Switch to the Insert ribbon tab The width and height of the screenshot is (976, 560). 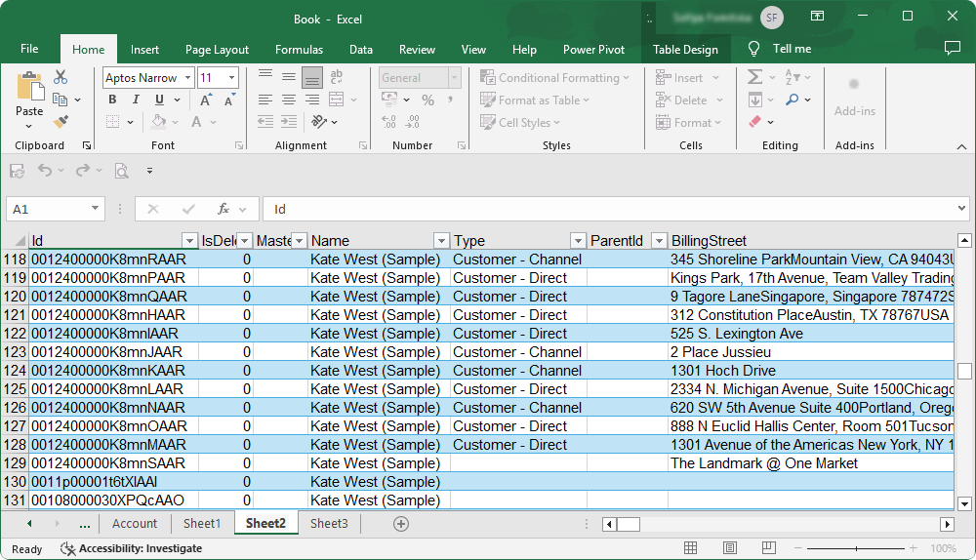point(144,50)
